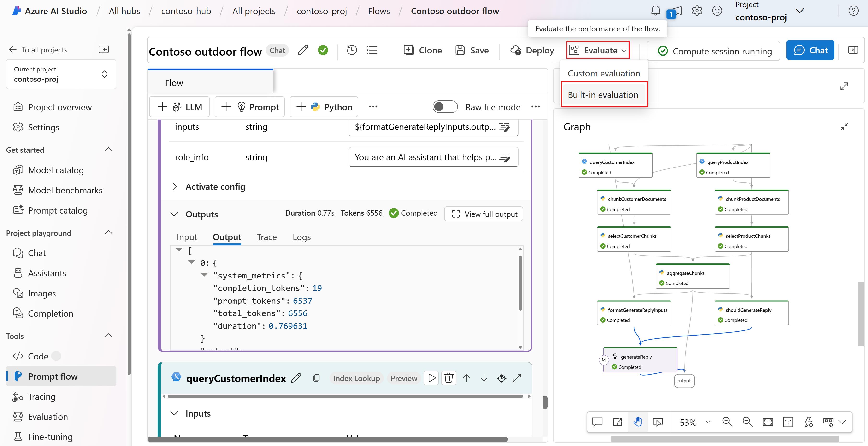
Task: Open graph comment tool
Action: 597,422
